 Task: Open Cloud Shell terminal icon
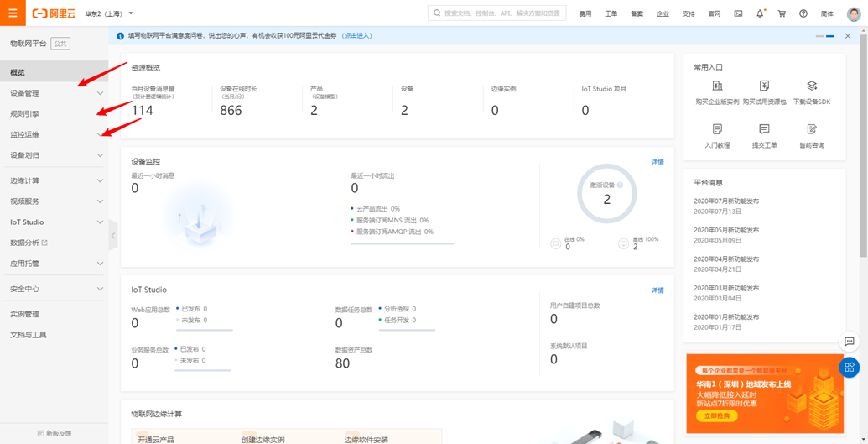pyautogui.click(x=738, y=13)
